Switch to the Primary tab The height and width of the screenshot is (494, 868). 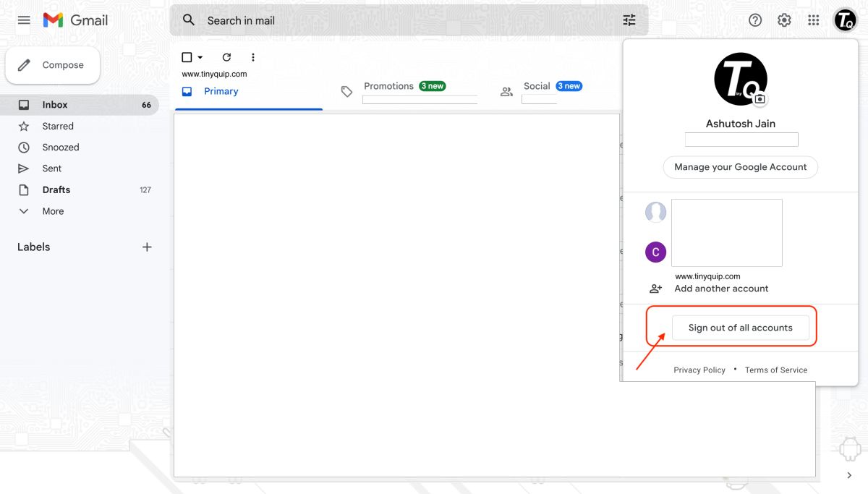(x=219, y=90)
